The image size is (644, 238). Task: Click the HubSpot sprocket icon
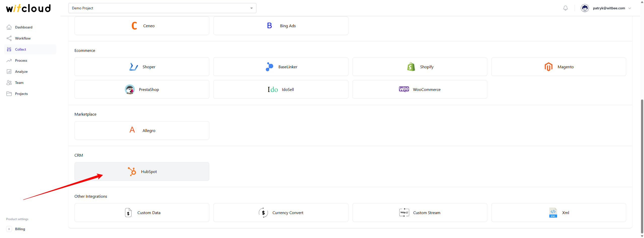coord(132,172)
